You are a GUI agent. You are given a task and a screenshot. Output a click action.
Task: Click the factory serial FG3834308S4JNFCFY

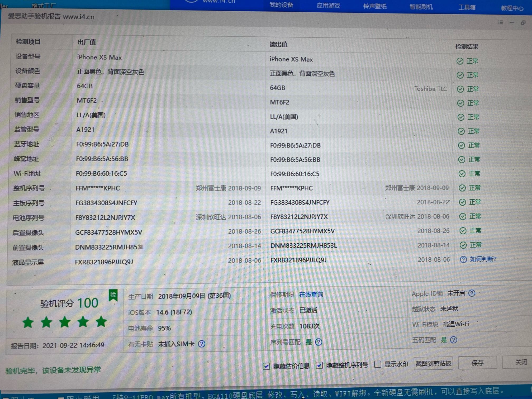tap(106, 203)
